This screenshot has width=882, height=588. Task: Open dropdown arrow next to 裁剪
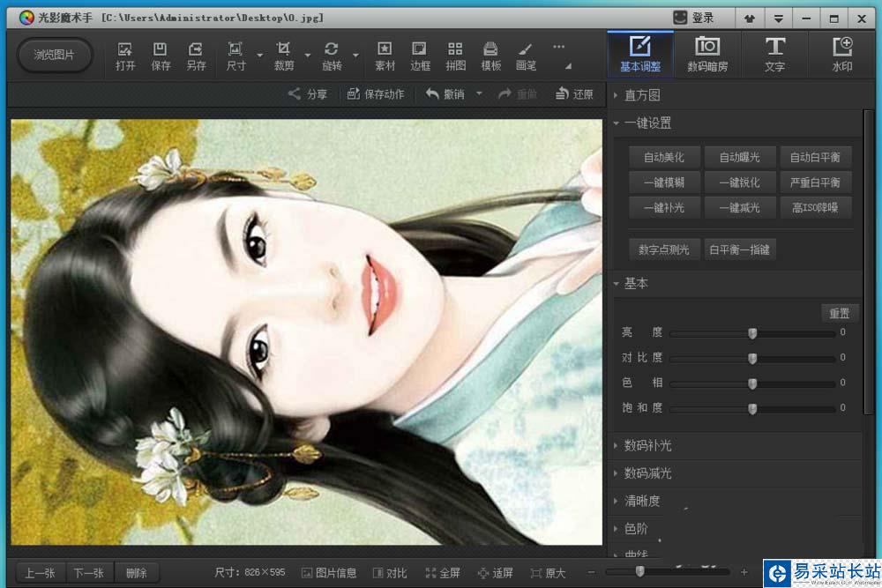tap(308, 56)
